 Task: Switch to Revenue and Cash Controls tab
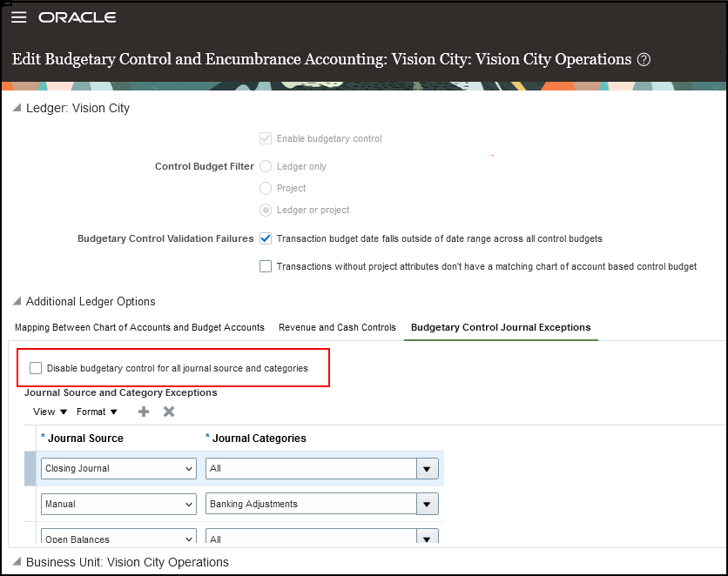coord(337,328)
